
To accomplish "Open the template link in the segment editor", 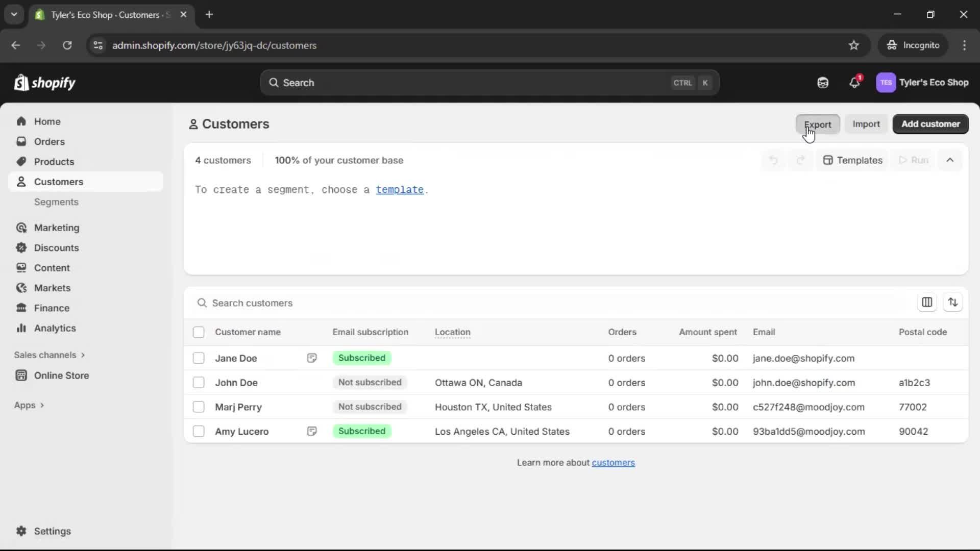I will tap(399, 189).
